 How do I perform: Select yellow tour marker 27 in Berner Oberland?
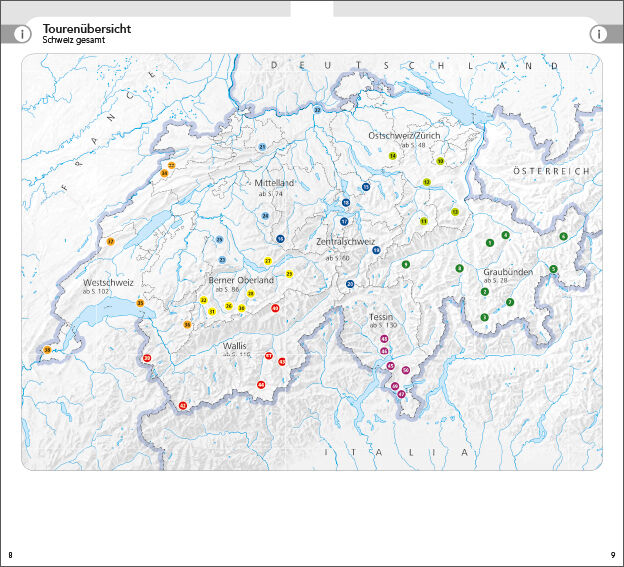[267, 261]
